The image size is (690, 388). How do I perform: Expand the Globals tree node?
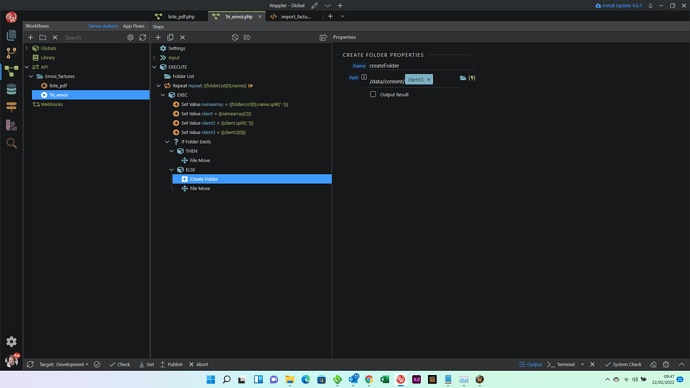click(27, 48)
